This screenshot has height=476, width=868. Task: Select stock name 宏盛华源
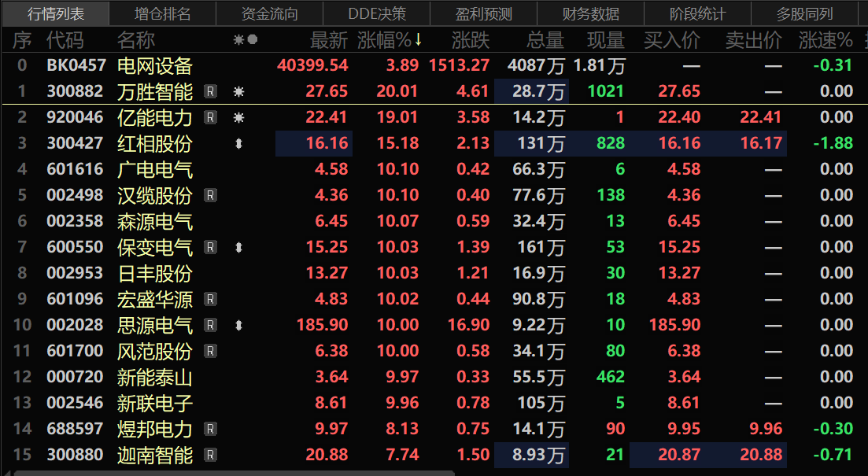pos(155,300)
